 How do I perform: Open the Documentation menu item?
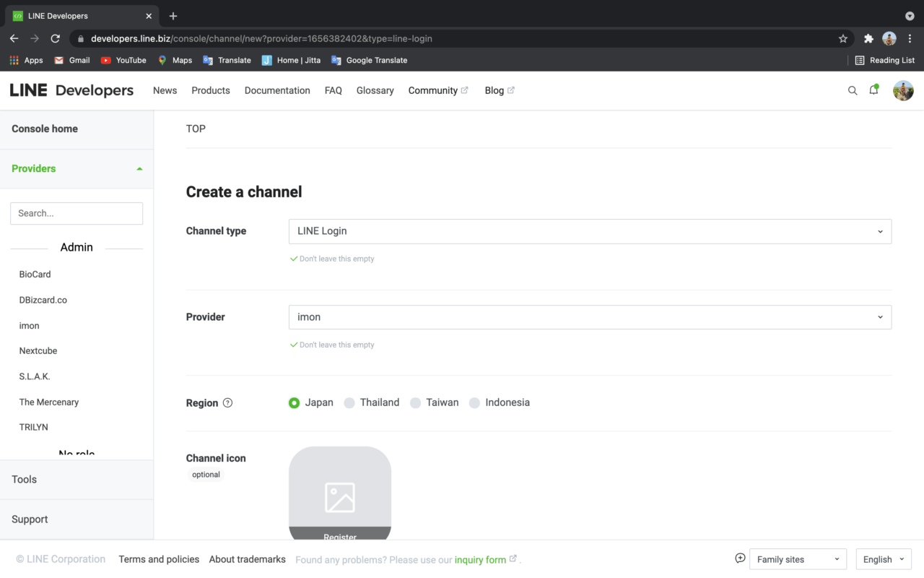[277, 90]
